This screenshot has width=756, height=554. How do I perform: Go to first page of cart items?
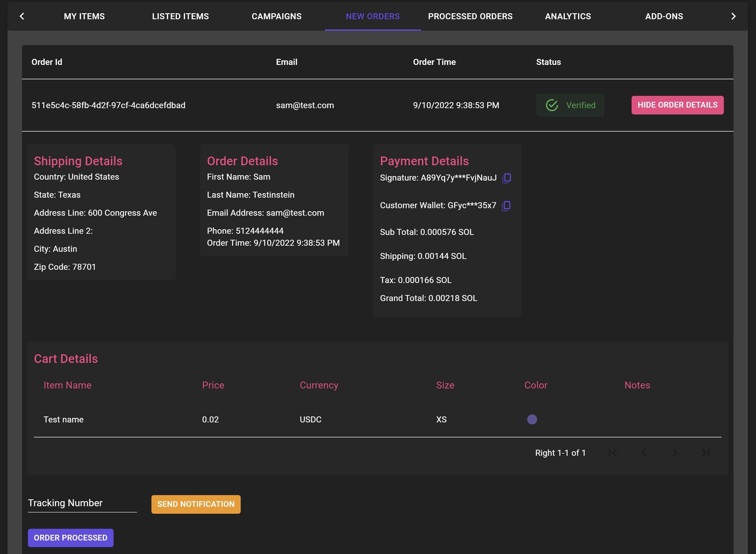tap(612, 453)
